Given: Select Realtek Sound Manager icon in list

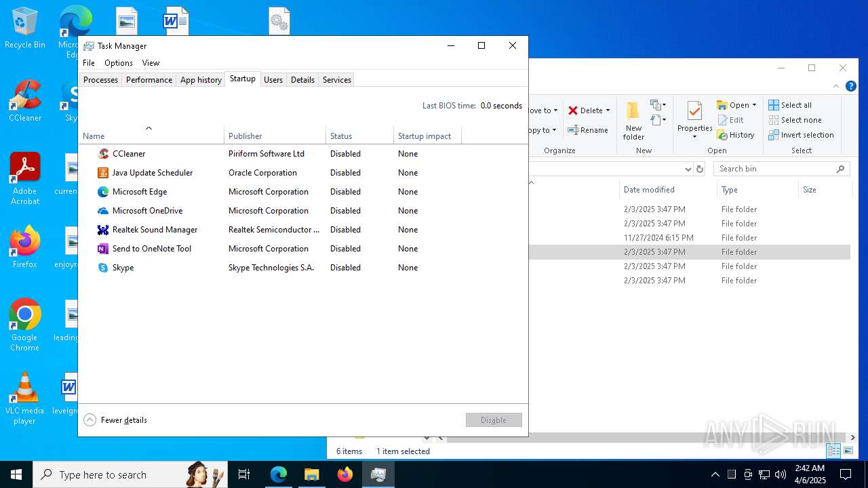Looking at the screenshot, I should pyautogui.click(x=103, y=230).
